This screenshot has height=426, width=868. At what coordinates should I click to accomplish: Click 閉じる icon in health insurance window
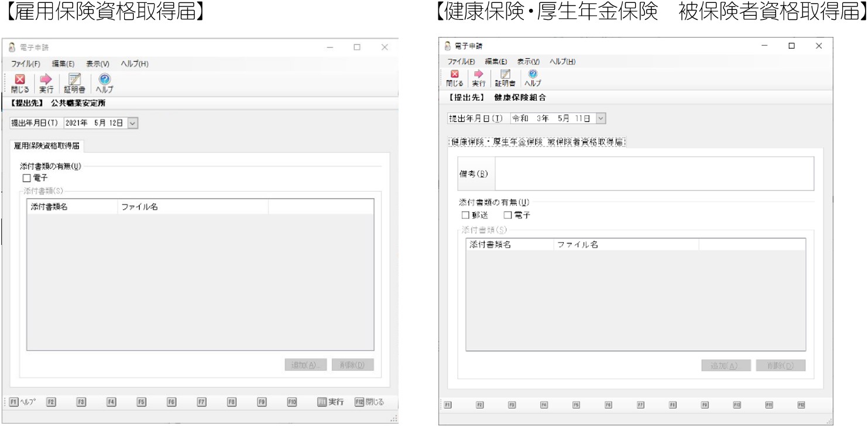454,74
